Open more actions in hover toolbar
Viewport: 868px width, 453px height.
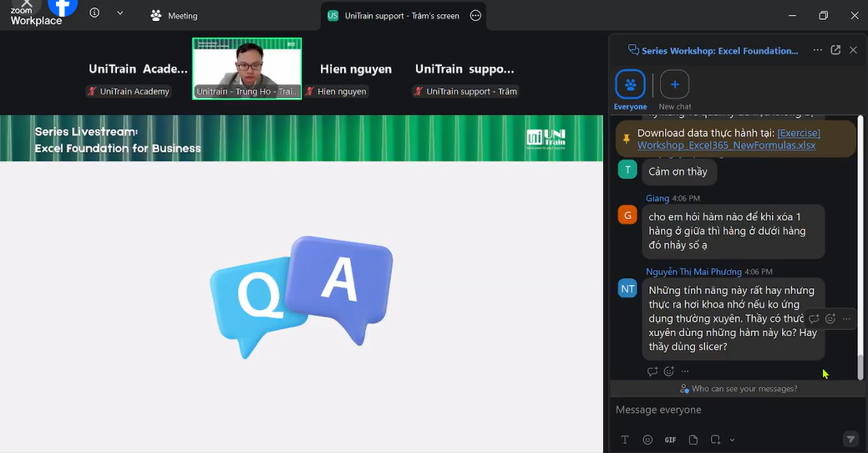point(846,318)
